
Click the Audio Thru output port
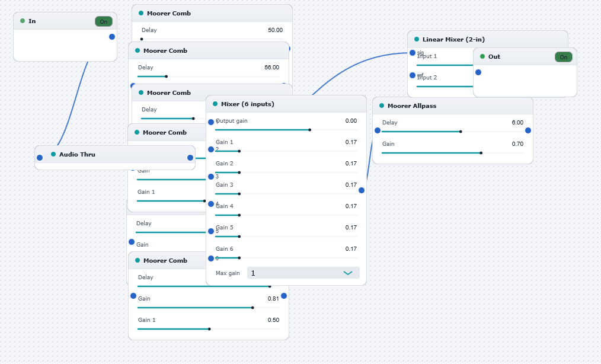point(190,158)
